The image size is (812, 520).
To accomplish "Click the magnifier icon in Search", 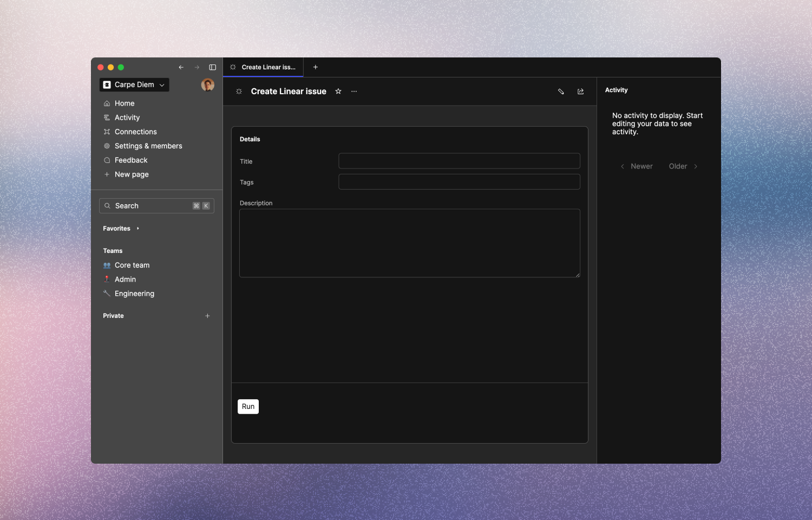I will 107,206.
